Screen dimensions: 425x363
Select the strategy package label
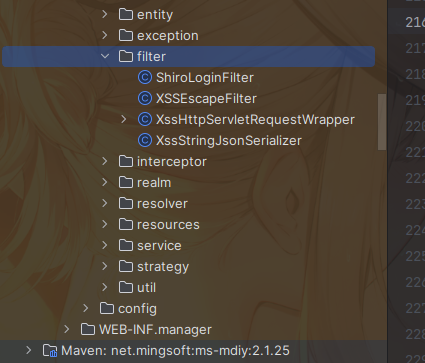[163, 267]
